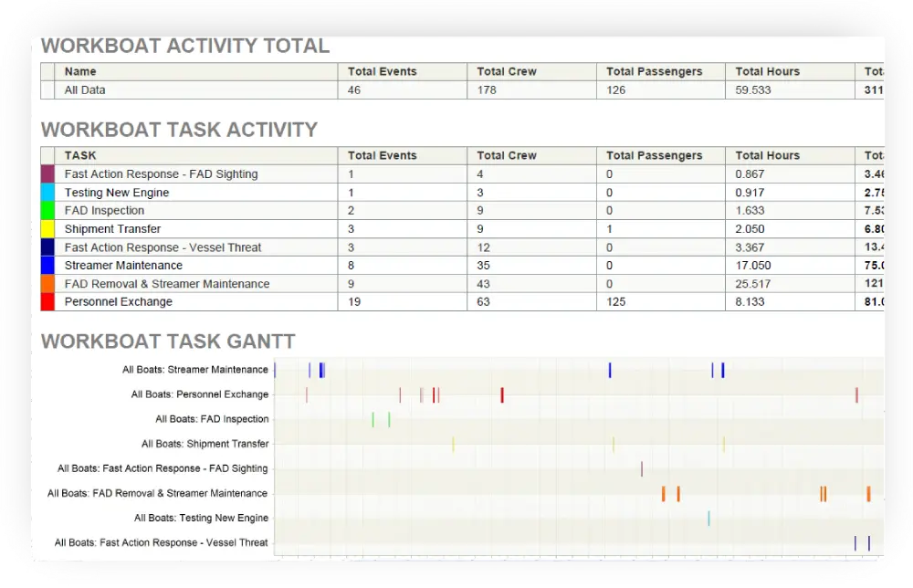Click Gantt label FAD Removal & Streamer Maintenance
The width and height of the screenshot is (913, 588).
pos(157,493)
